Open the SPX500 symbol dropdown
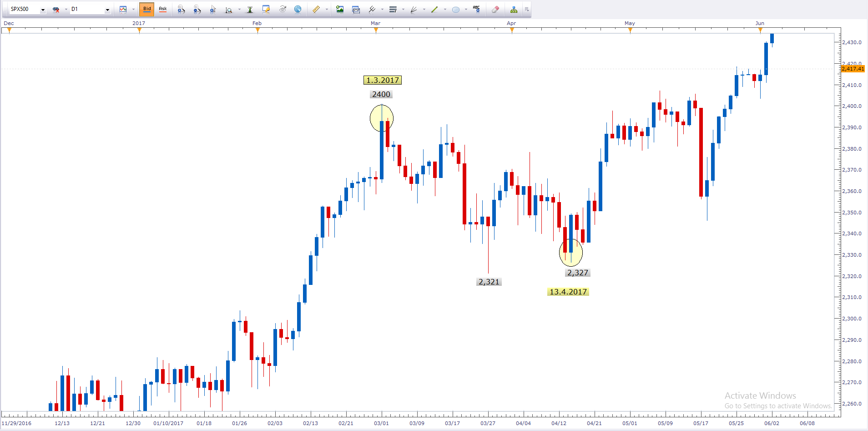Image resolution: width=868 pixels, height=431 pixels. pos(43,10)
